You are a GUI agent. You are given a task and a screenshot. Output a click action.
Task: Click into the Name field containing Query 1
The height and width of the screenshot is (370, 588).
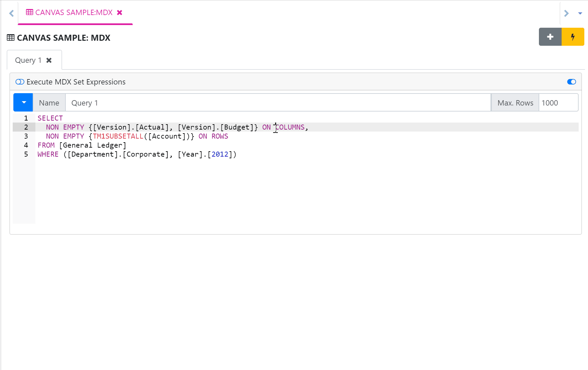coord(278,103)
